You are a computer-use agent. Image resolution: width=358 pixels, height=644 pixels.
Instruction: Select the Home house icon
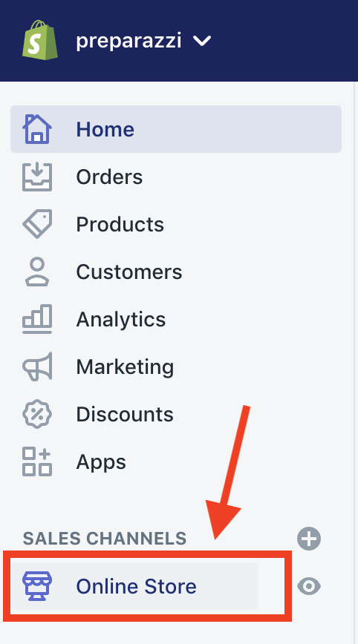pos(37,129)
